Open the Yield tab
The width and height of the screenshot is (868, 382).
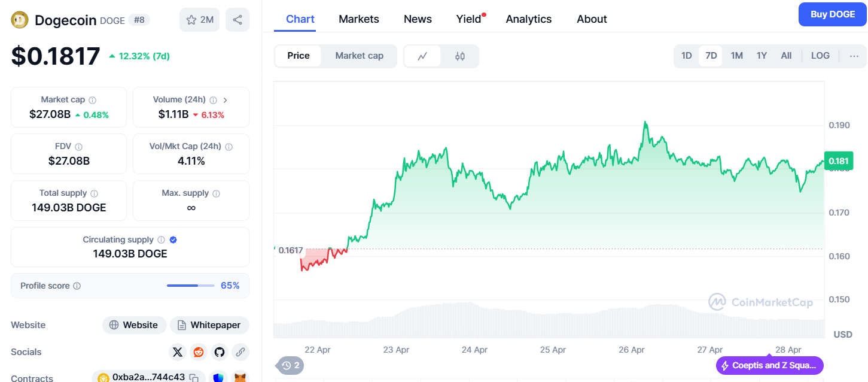tap(469, 19)
